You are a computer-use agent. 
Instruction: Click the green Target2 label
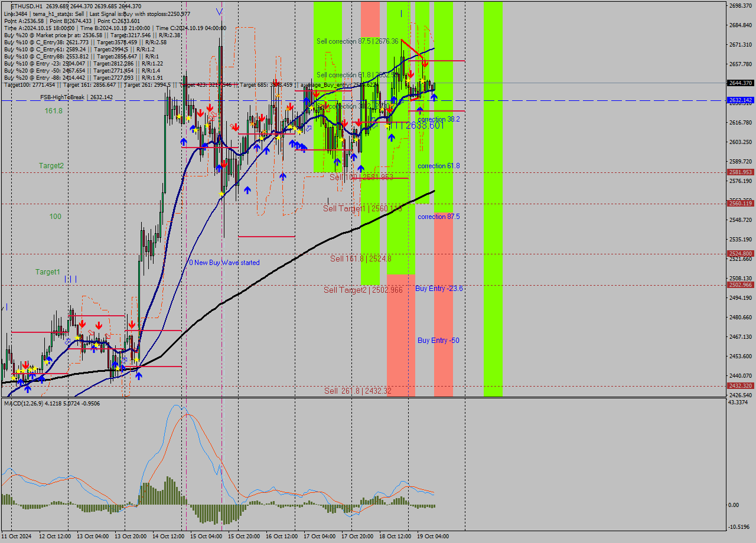pyautogui.click(x=51, y=166)
